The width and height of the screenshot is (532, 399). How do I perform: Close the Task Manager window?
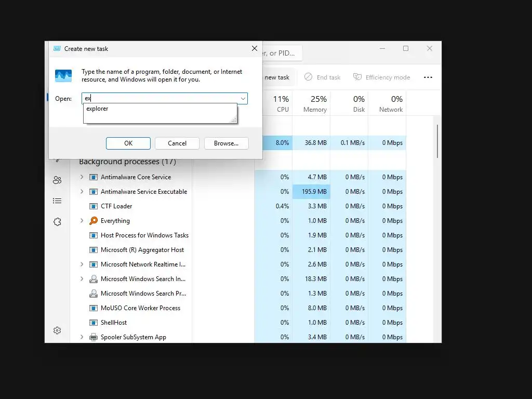430,48
